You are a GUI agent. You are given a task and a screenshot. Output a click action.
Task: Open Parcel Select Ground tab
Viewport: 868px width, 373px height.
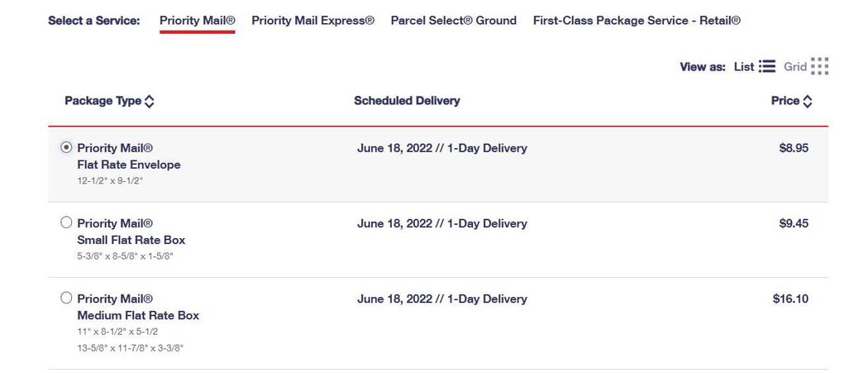point(453,21)
